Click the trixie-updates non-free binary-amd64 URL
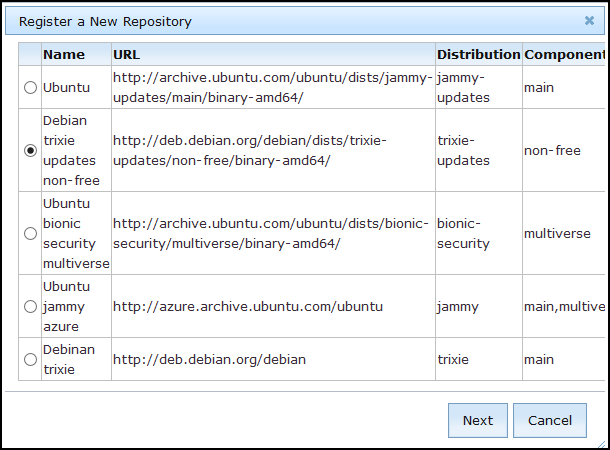This screenshot has width=610, height=450. click(273, 151)
